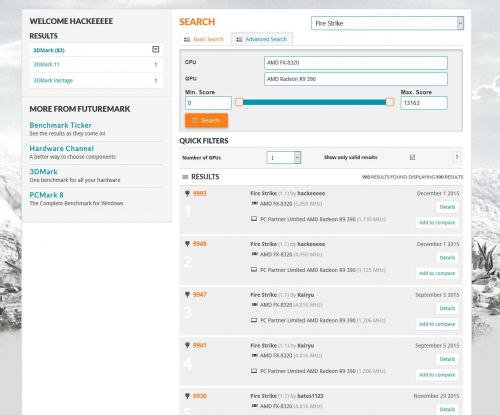Viewport: 500px width, 415px height.
Task: Click the maximum score slider handle
Action: pyautogui.click(x=390, y=102)
